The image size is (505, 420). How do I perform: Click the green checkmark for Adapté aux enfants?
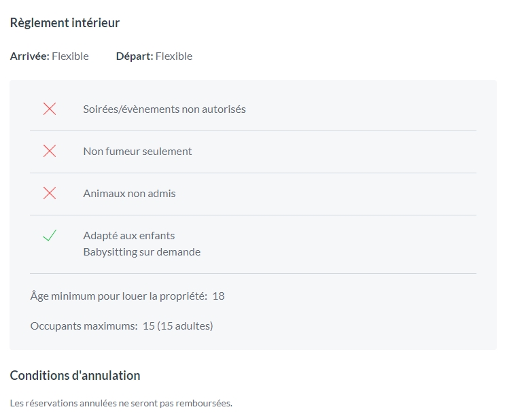coord(50,235)
